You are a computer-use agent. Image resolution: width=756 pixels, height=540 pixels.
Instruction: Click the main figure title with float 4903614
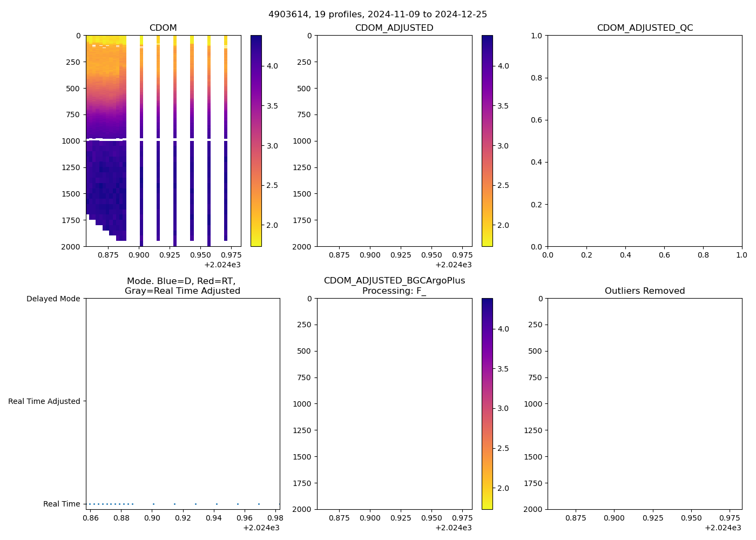[x=377, y=15]
